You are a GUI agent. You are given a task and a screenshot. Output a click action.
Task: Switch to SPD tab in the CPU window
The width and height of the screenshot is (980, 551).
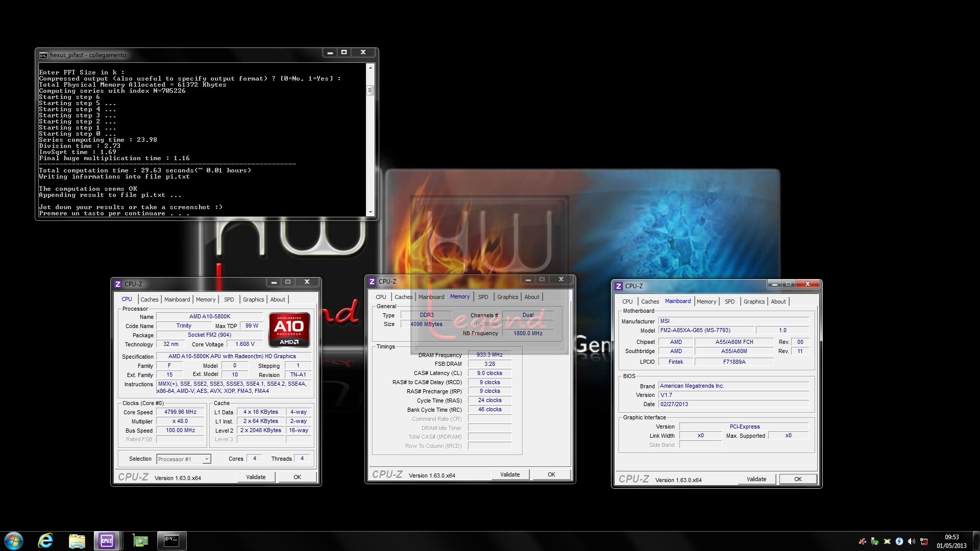pos(229,299)
